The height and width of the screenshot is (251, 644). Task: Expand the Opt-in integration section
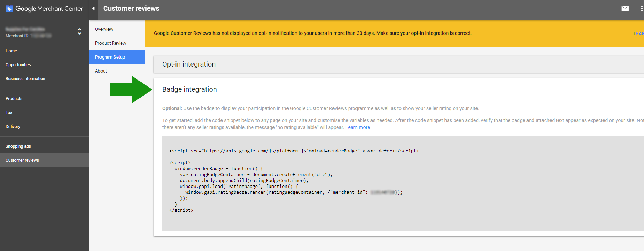(399, 64)
